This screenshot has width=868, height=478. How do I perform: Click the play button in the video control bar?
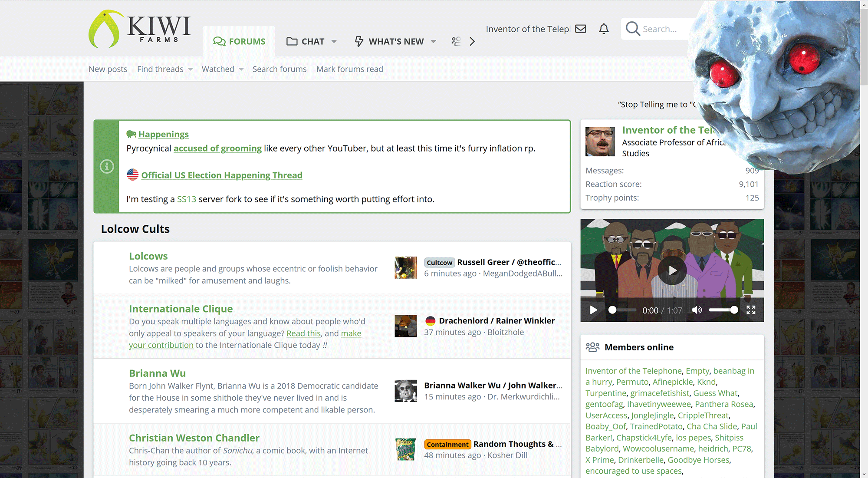click(593, 310)
